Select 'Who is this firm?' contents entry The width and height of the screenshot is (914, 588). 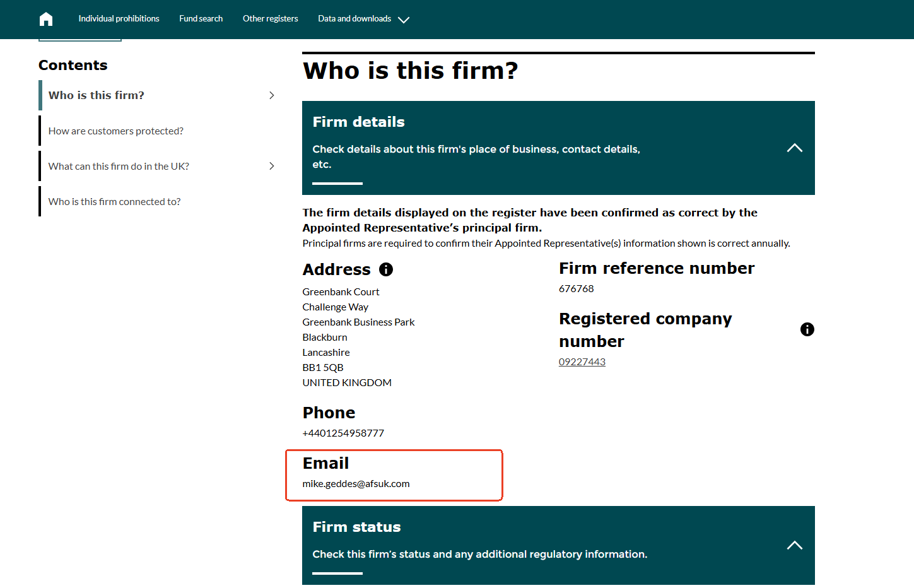click(97, 95)
